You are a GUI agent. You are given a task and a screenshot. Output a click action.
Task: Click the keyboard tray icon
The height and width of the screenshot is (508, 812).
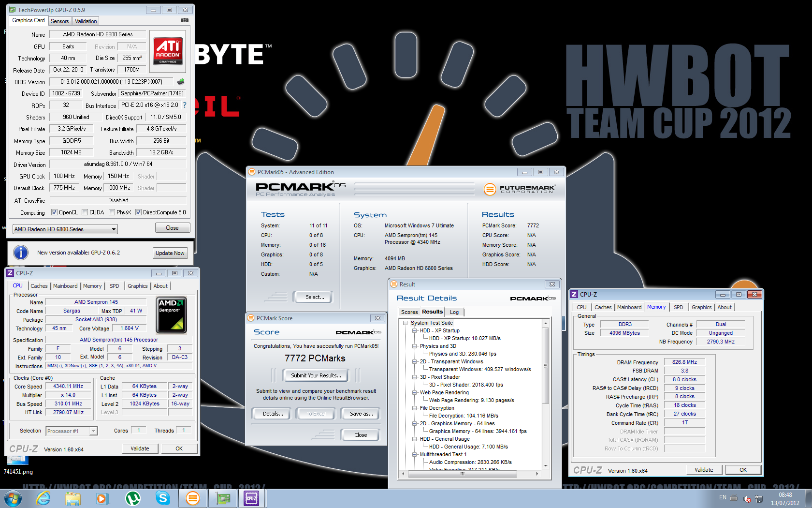click(734, 498)
